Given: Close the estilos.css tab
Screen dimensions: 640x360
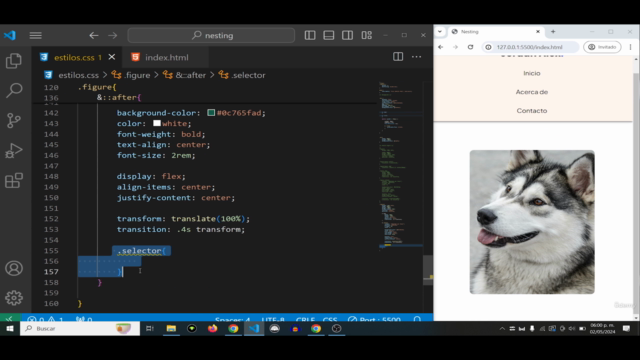Looking at the screenshot, I should (x=112, y=57).
